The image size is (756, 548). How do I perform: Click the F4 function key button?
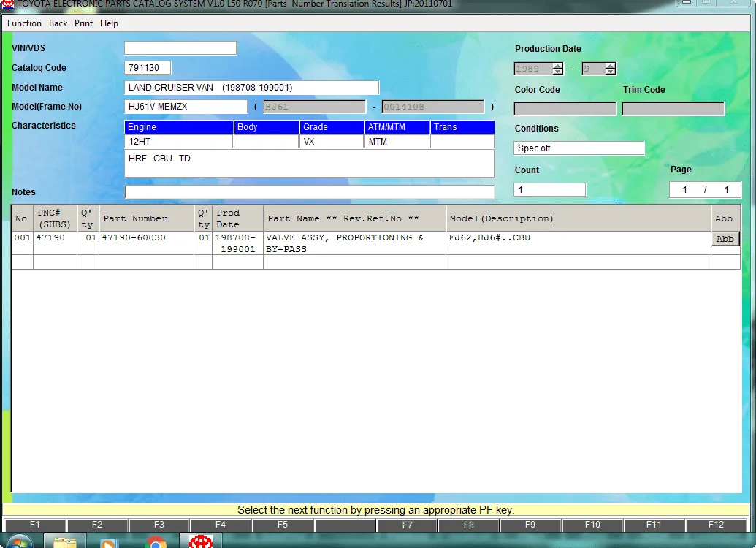tap(221, 525)
